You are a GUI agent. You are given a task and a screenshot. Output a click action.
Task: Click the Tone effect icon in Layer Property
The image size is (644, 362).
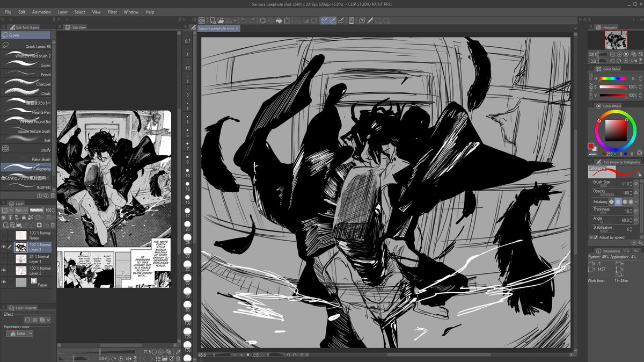click(35, 320)
